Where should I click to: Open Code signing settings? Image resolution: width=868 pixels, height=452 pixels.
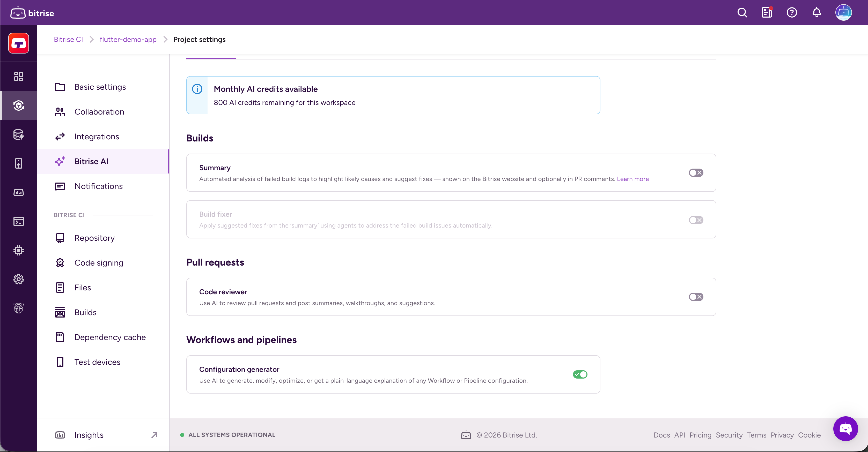[103, 263]
